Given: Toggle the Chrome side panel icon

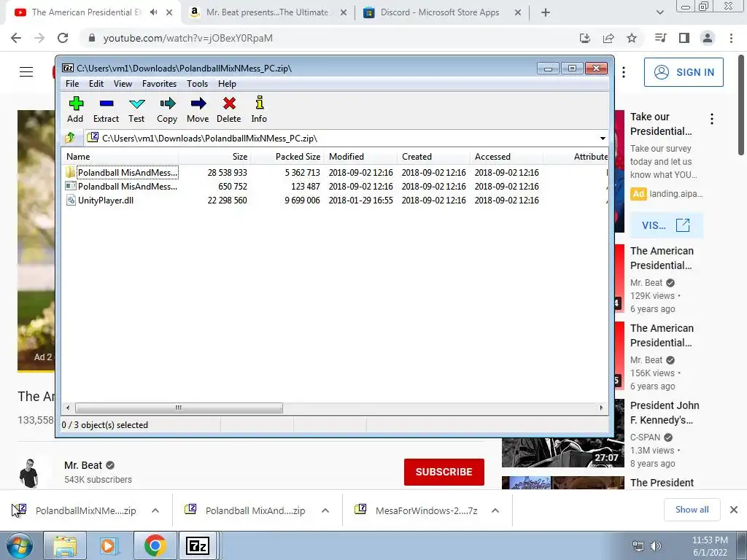Looking at the screenshot, I should click(684, 38).
